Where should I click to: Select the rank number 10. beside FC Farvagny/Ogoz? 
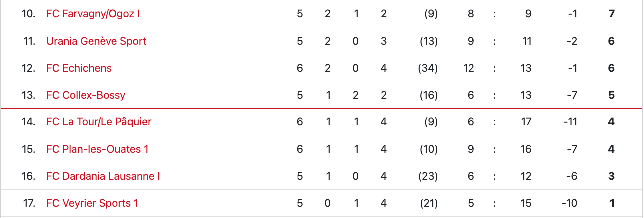click(x=29, y=14)
